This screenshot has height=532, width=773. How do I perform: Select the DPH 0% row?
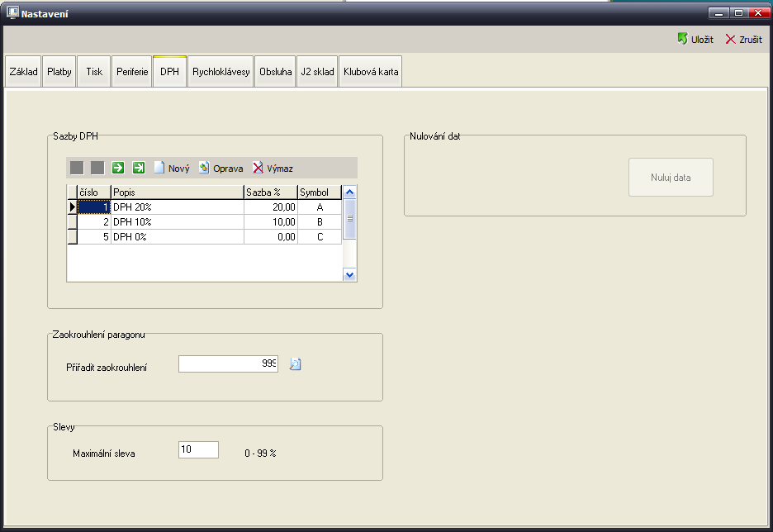(x=205, y=236)
